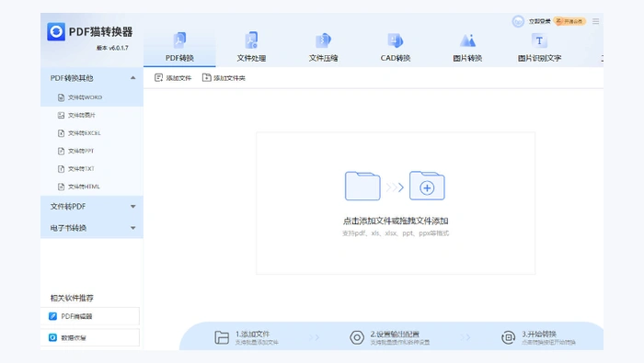This screenshot has width=644, height=363.
Task: Click the CAD转换 icon
Action: 395,40
